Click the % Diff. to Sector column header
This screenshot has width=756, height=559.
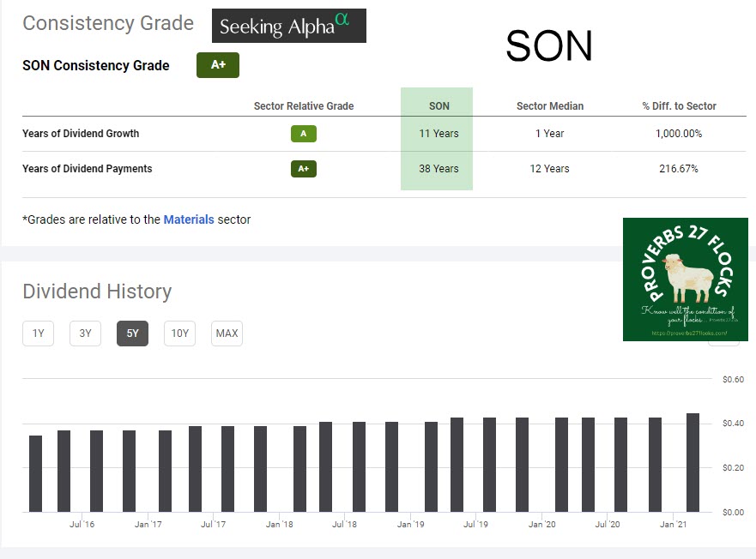tap(679, 106)
